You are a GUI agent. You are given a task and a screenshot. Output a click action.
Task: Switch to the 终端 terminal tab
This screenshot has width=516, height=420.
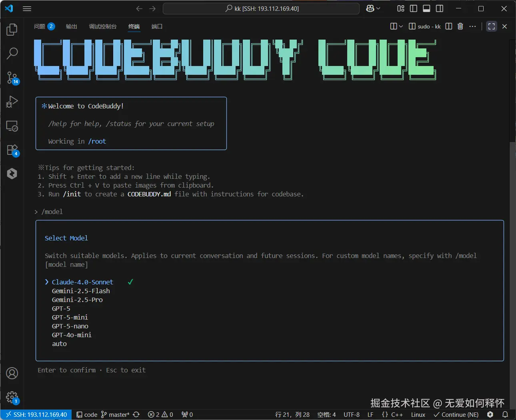point(134,26)
